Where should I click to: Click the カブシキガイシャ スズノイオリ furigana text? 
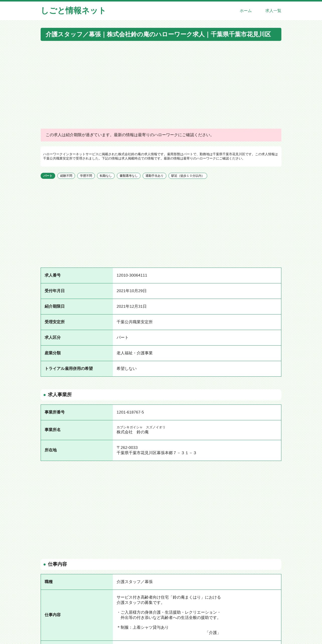point(141,427)
